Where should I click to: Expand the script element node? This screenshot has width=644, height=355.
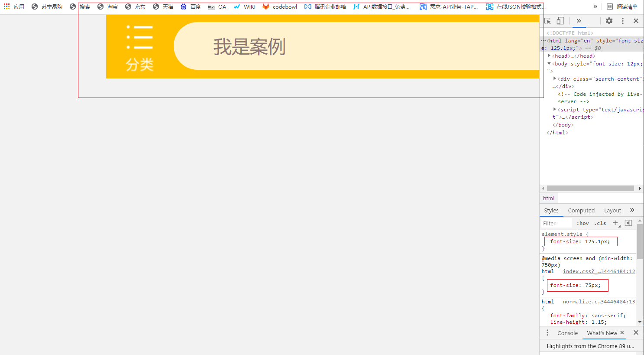[x=555, y=110]
